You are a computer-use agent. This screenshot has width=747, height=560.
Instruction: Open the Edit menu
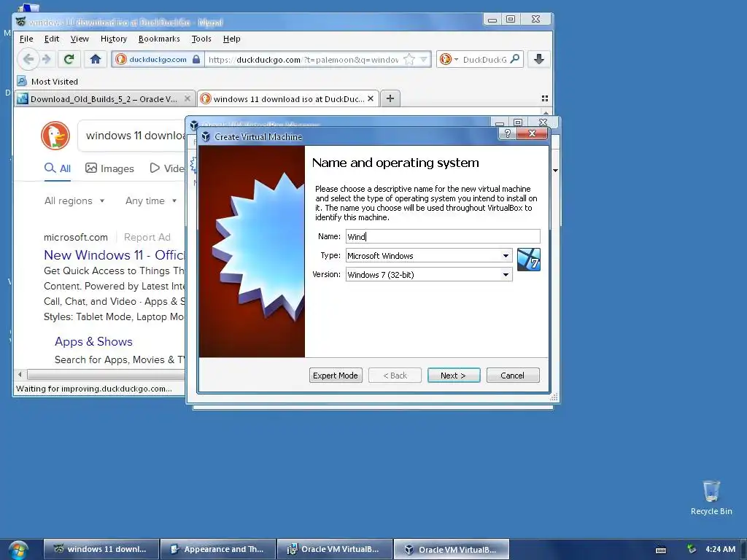click(52, 39)
